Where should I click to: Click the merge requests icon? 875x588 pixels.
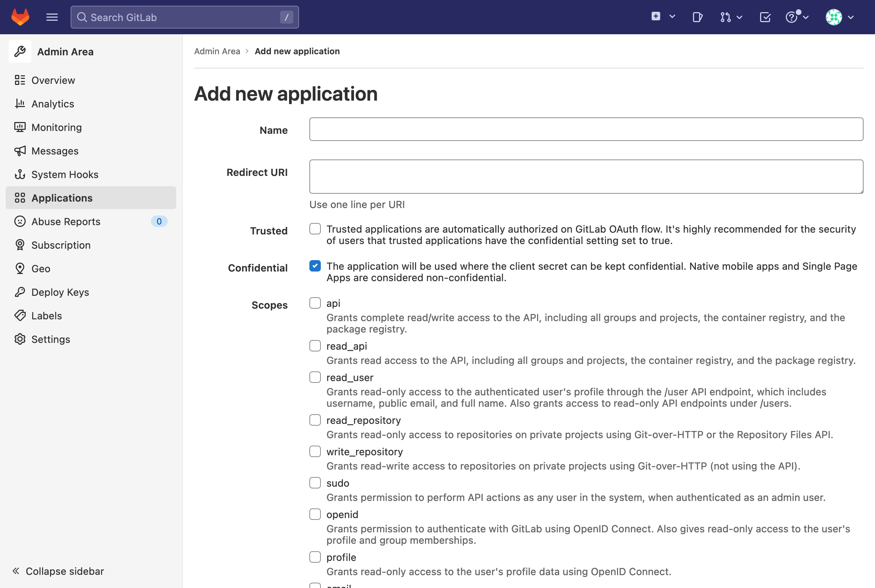pos(725,17)
